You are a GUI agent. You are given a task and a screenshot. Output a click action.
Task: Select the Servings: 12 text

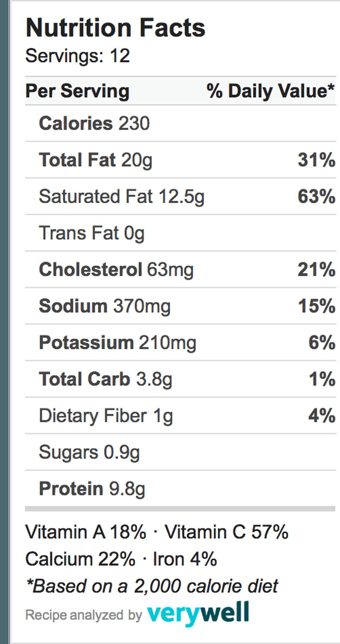(78, 56)
